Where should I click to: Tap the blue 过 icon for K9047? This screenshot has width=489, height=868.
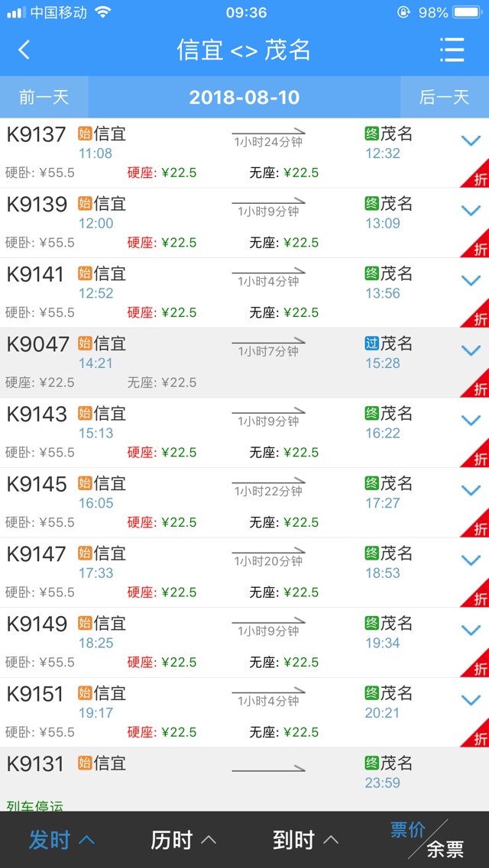371,344
